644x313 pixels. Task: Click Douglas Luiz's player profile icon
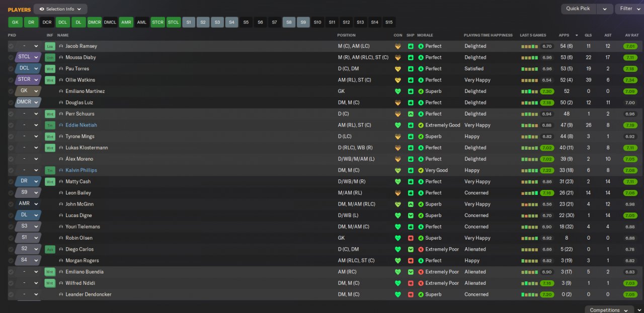[61, 102]
